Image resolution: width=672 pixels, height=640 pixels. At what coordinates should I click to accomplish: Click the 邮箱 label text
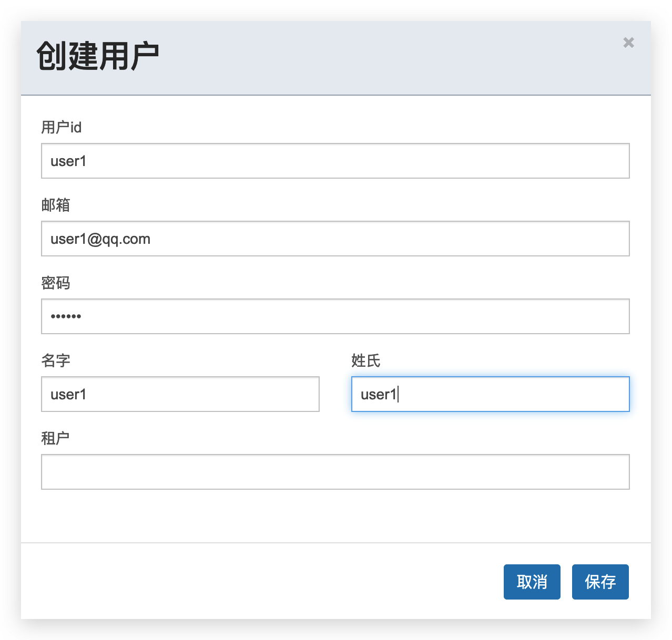coord(56,205)
